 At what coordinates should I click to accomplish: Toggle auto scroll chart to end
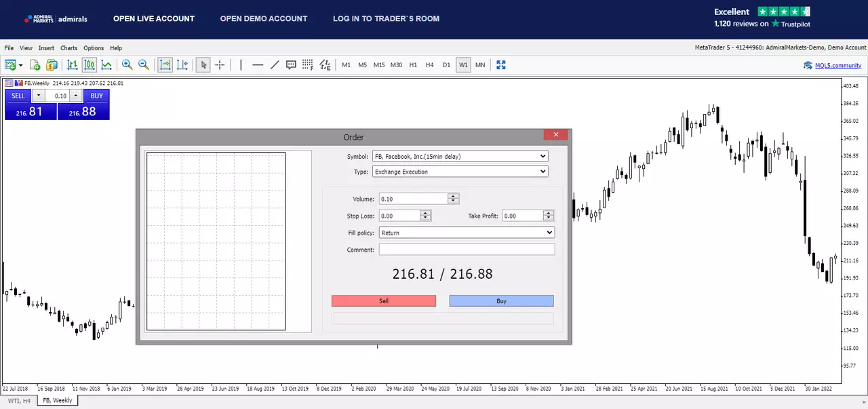click(165, 65)
